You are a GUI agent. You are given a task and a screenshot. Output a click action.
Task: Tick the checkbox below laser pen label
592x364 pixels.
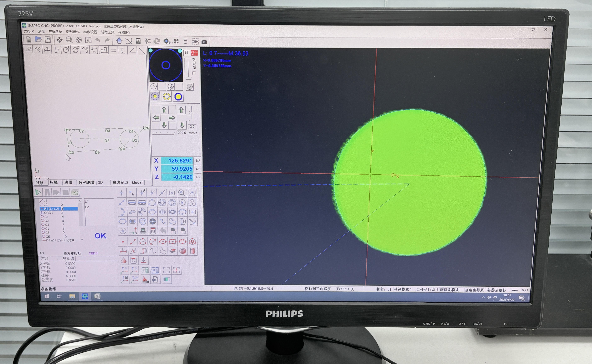tap(194, 73)
